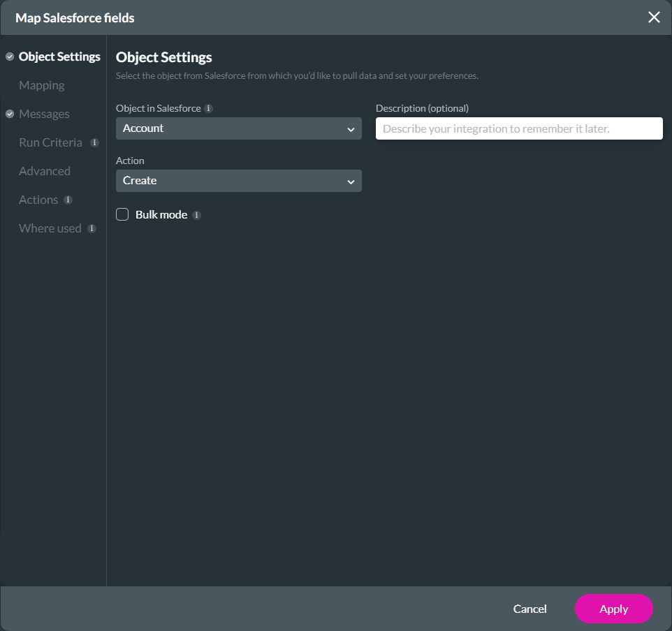Open the Where used section
The width and height of the screenshot is (672, 631).
click(50, 228)
